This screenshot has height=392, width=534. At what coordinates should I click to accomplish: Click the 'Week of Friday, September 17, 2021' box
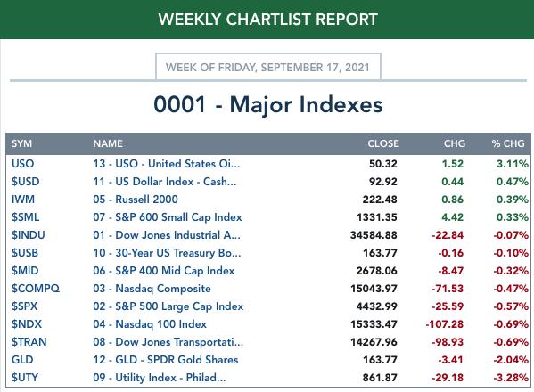click(x=268, y=67)
